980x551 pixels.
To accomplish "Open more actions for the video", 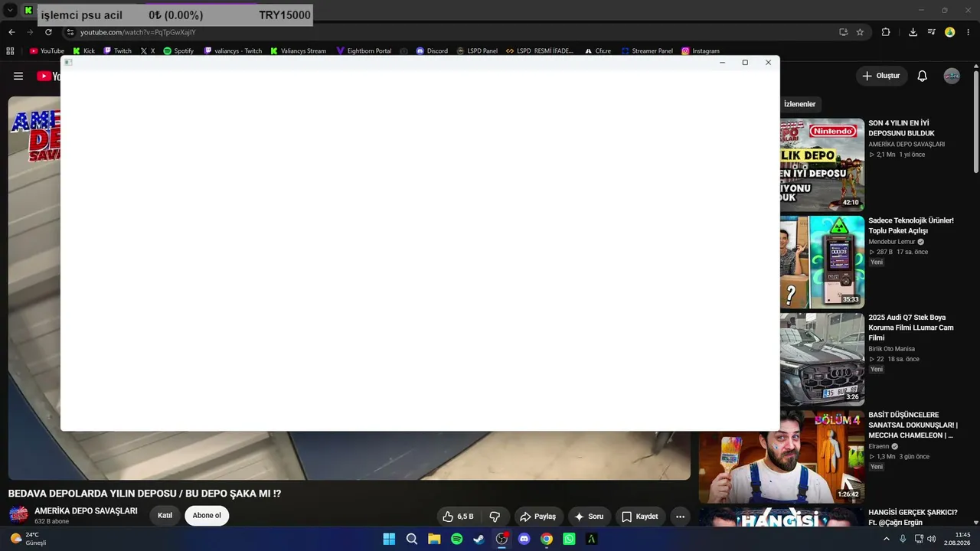I will [680, 517].
